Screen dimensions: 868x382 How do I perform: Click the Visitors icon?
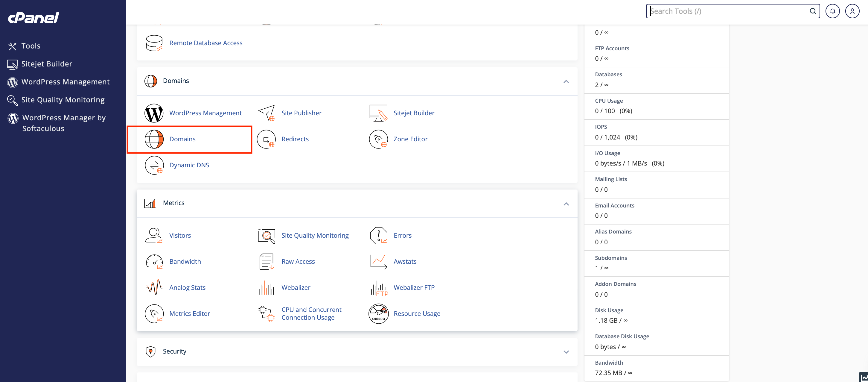click(x=154, y=235)
